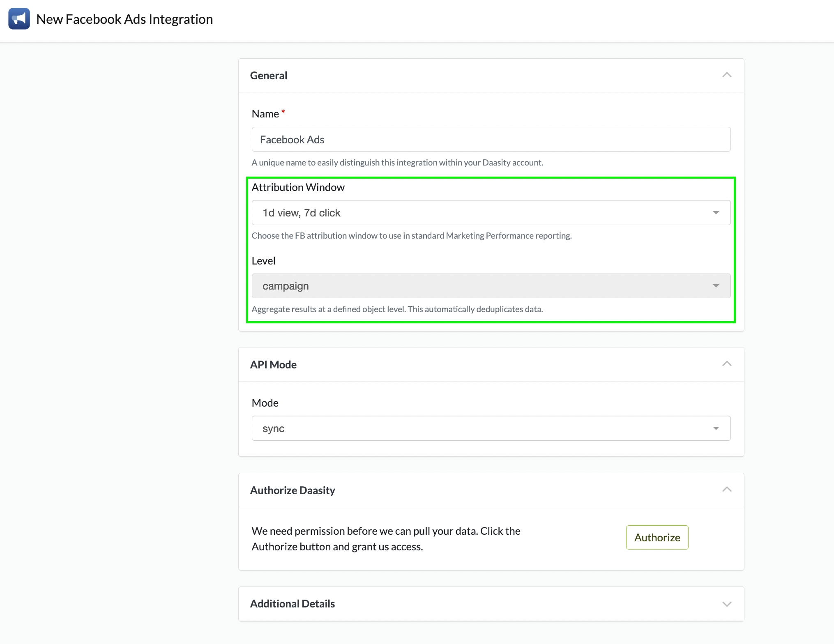Click the Attribution Window label
834x644 pixels.
point(298,187)
